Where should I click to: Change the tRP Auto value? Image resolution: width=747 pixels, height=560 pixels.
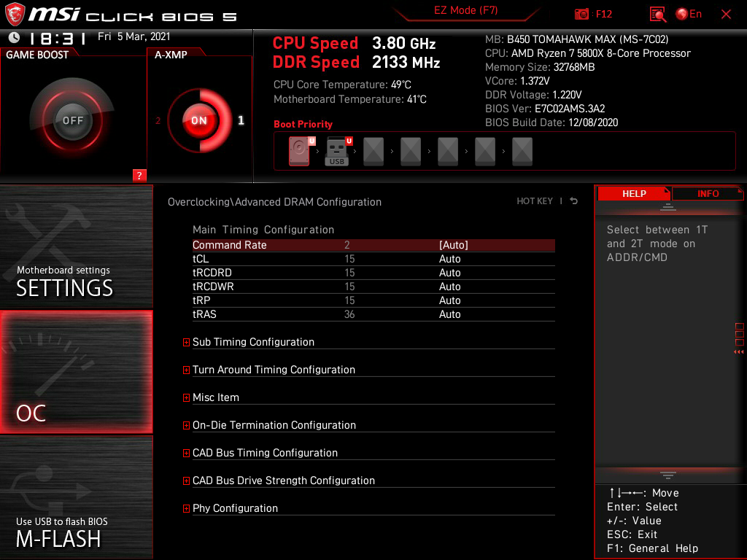tap(449, 300)
